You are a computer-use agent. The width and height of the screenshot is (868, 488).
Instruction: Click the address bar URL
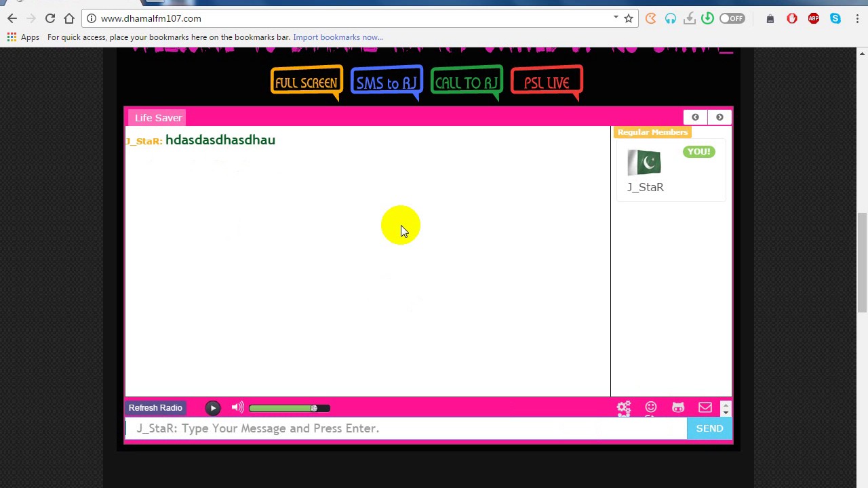151,18
